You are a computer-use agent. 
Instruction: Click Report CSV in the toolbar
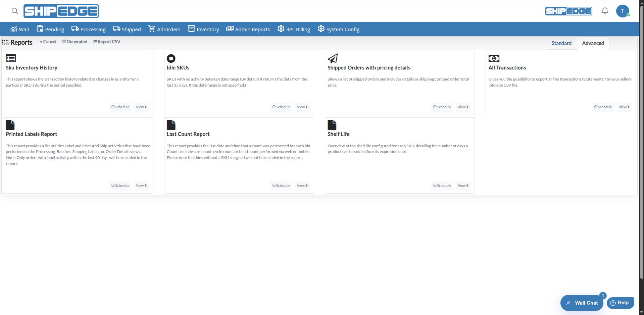coord(106,42)
